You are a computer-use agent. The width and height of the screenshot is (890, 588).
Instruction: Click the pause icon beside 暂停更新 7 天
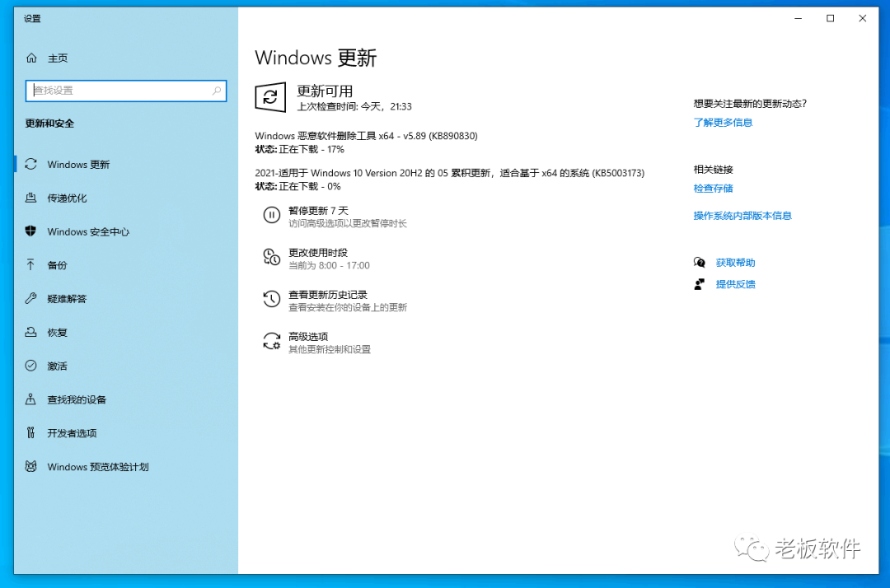pyautogui.click(x=271, y=216)
